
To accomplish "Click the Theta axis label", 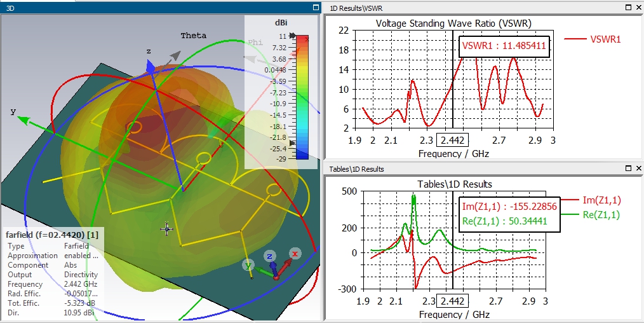I will pos(194,36).
